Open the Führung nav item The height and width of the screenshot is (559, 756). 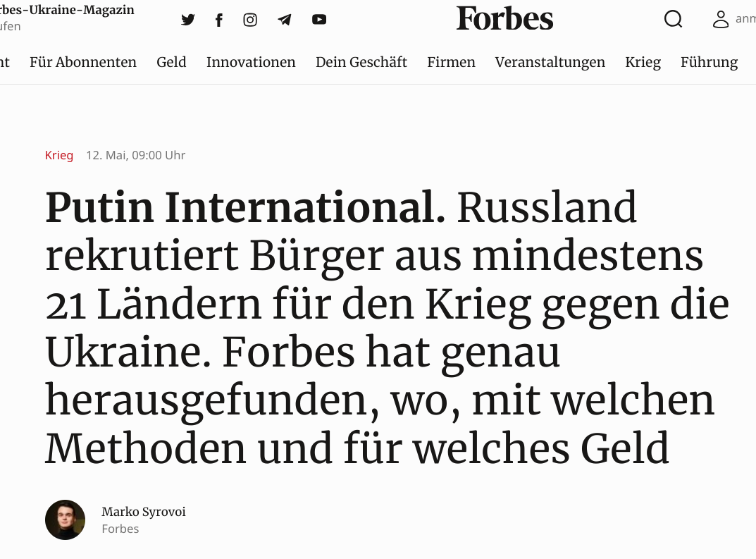(709, 62)
